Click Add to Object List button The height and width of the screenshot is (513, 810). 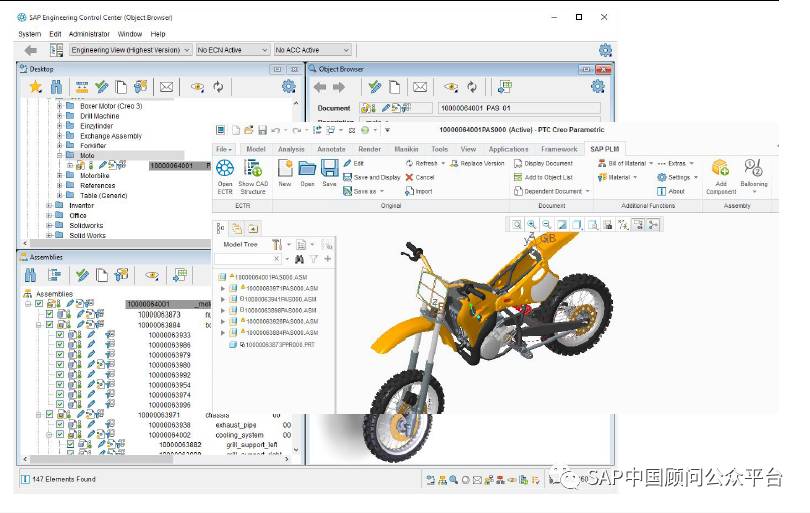point(543,177)
